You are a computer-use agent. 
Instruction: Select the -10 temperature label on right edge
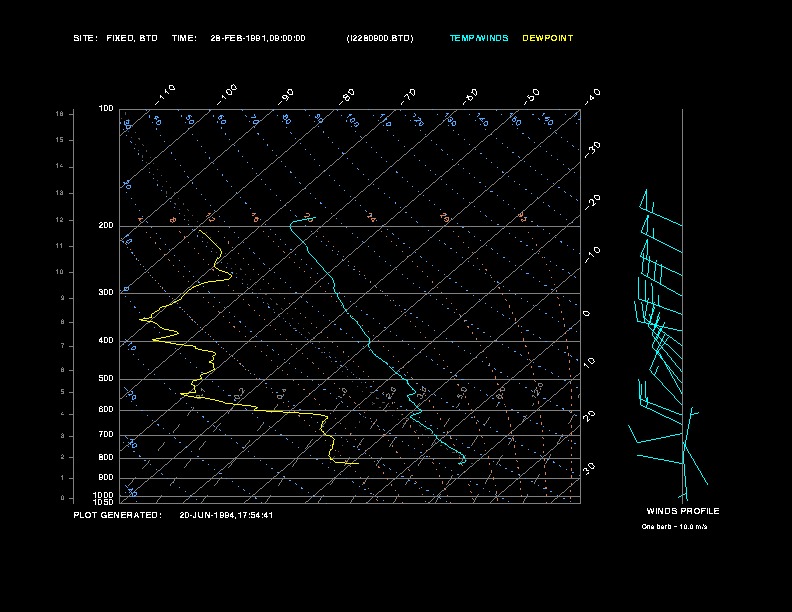(592, 255)
